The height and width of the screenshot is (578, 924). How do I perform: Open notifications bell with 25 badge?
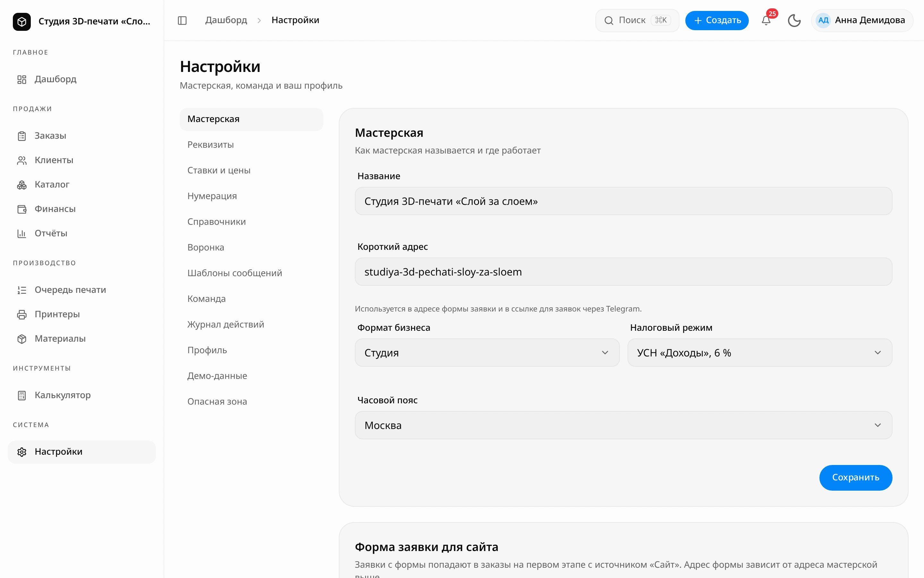click(766, 20)
